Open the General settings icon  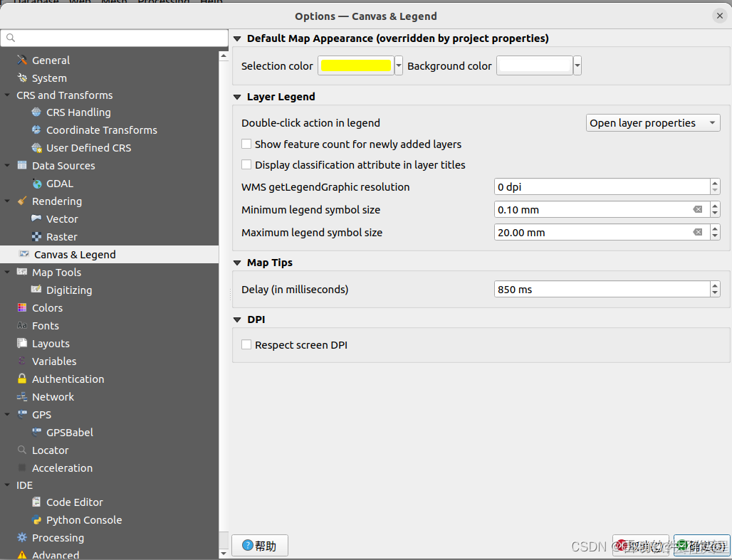pos(22,60)
